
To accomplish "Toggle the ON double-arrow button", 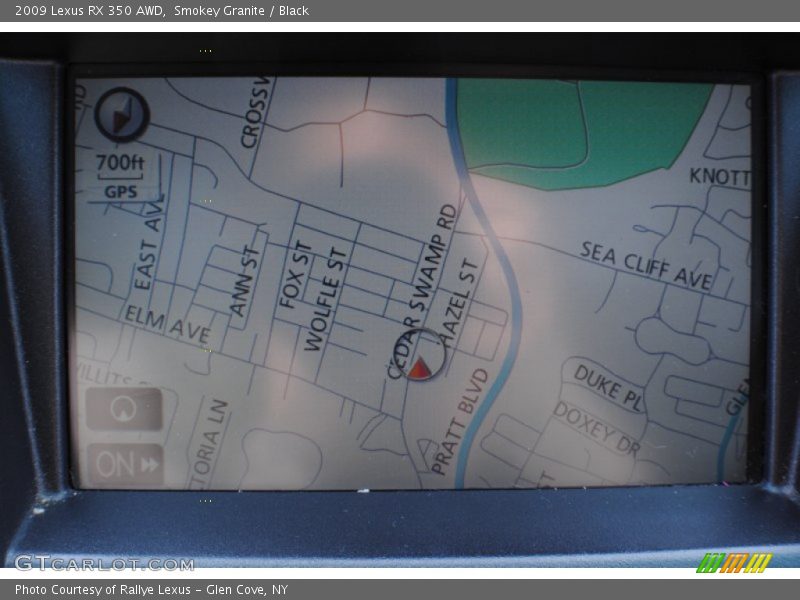I will click(125, 464).
